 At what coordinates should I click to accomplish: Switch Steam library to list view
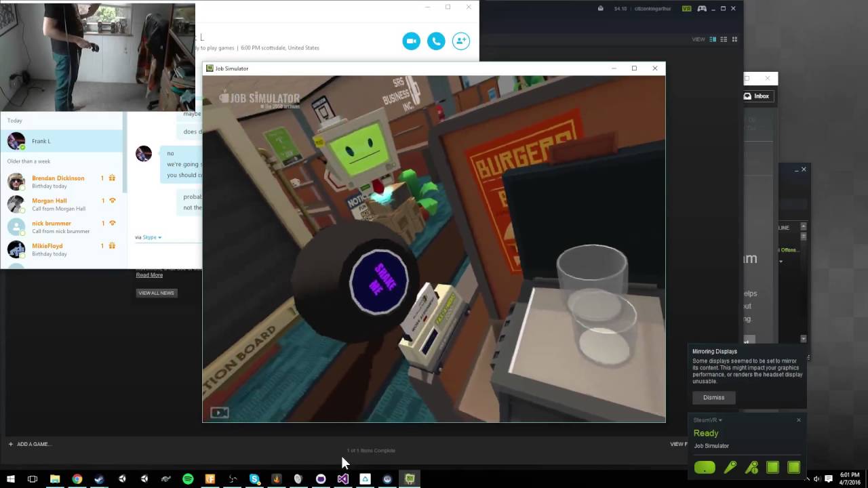724,39
